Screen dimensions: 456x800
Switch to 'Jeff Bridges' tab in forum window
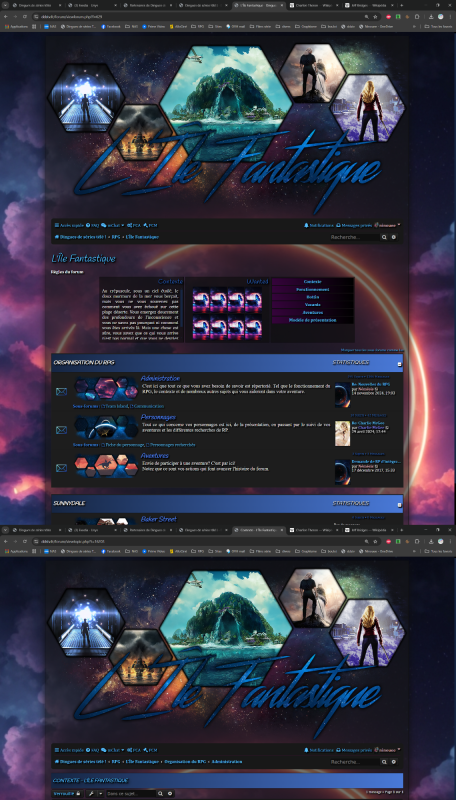369,5
